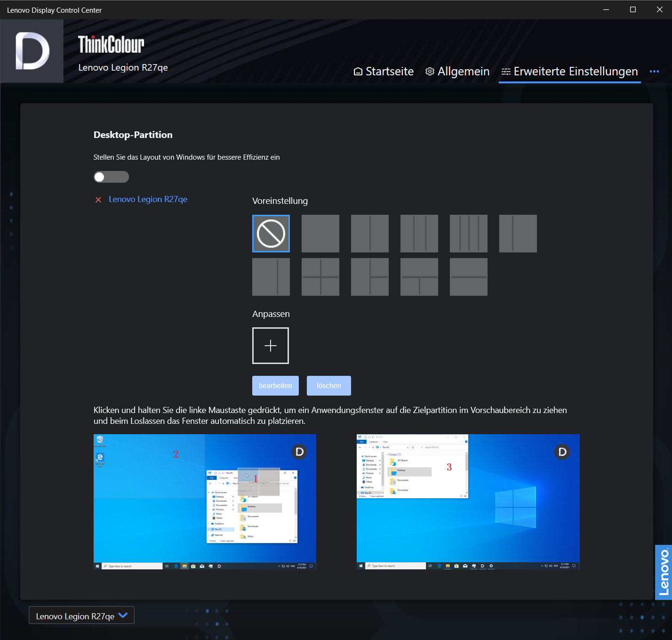Viewport: 672px width, 640px height.
Task: Choose the narrow-left wide-right layout preset
Action: tap(518, 234)
